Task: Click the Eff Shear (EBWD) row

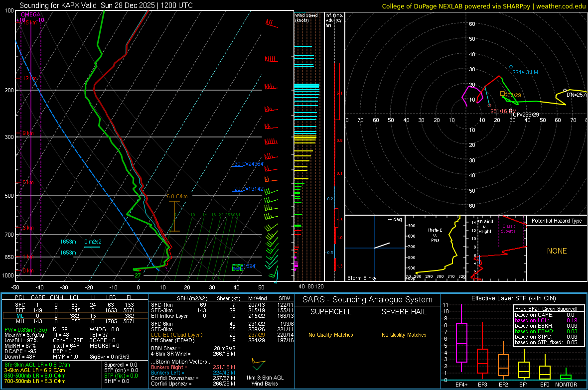Action: pyautogui.click(x=222, y=341)
